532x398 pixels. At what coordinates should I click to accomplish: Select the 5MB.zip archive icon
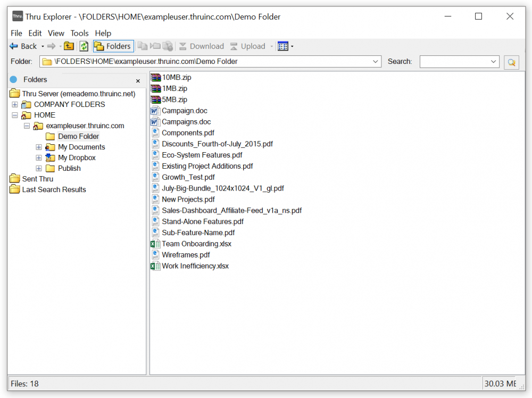156,99
